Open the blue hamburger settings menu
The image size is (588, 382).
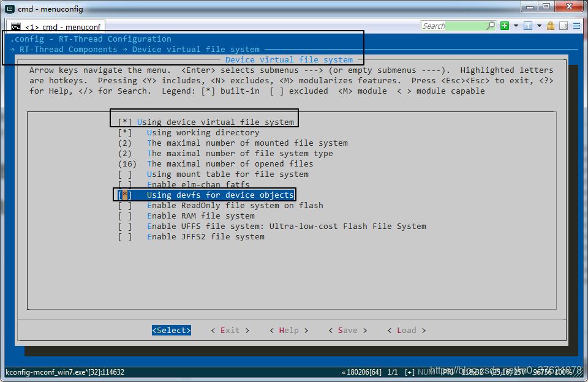click(x=577, y=26)
